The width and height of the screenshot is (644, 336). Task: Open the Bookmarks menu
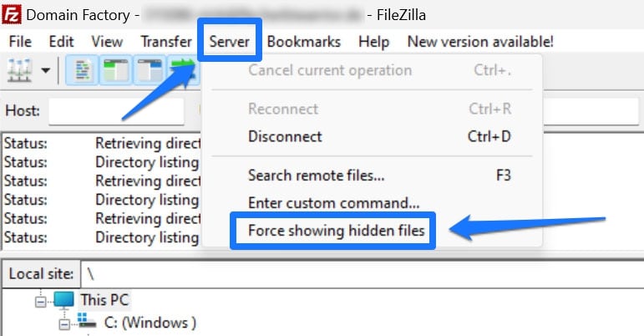pyautogui.click(x=304, y=41)
